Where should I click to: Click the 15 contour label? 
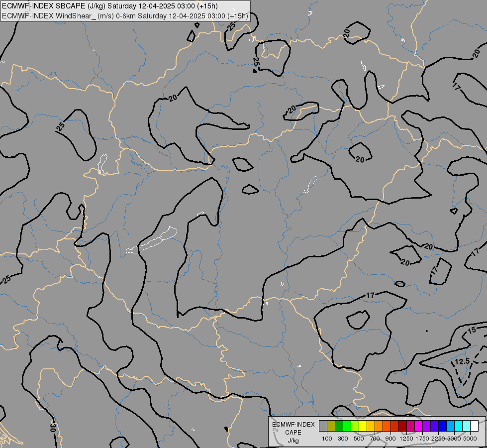(472, 330)
